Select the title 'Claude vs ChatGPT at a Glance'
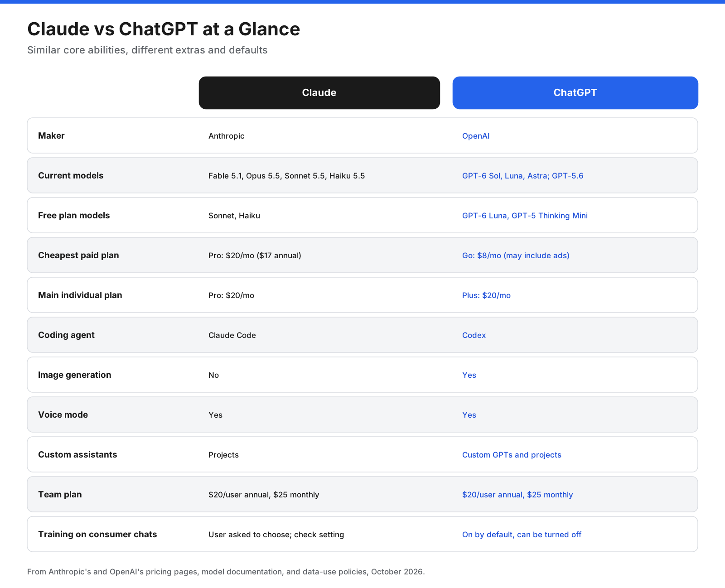 click(x=164, y=29)
